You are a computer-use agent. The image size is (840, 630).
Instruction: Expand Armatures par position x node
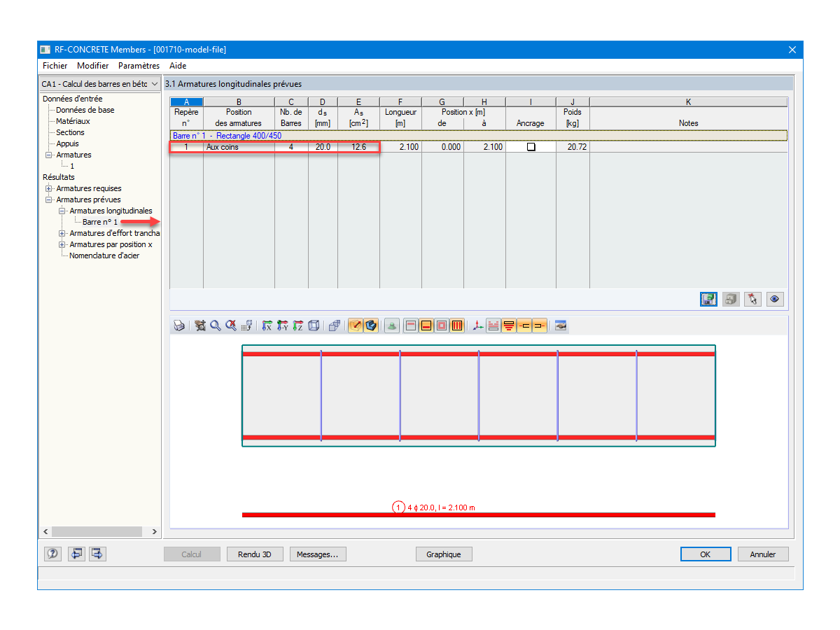[62, 244]
